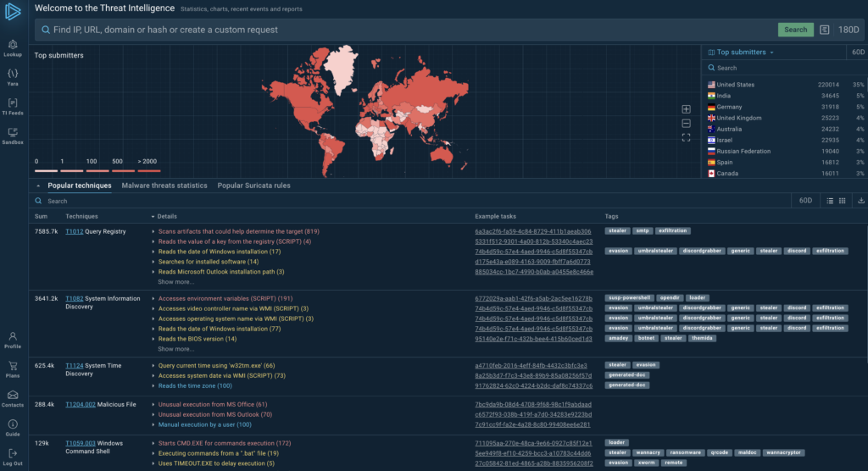Switch techniques table to list view
This screenshot has width=868, height=471.
(x=831, y=201)
